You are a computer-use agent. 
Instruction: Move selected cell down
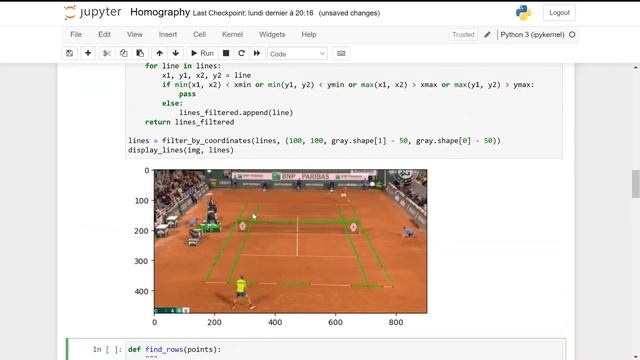tap(176, 53)
